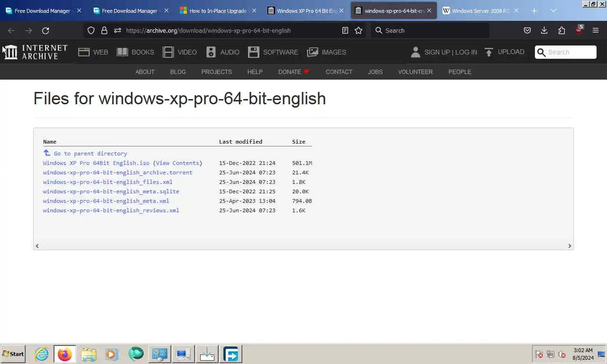Open the Software section icon
Screen dimensions: 607x364
click(254, 52)
